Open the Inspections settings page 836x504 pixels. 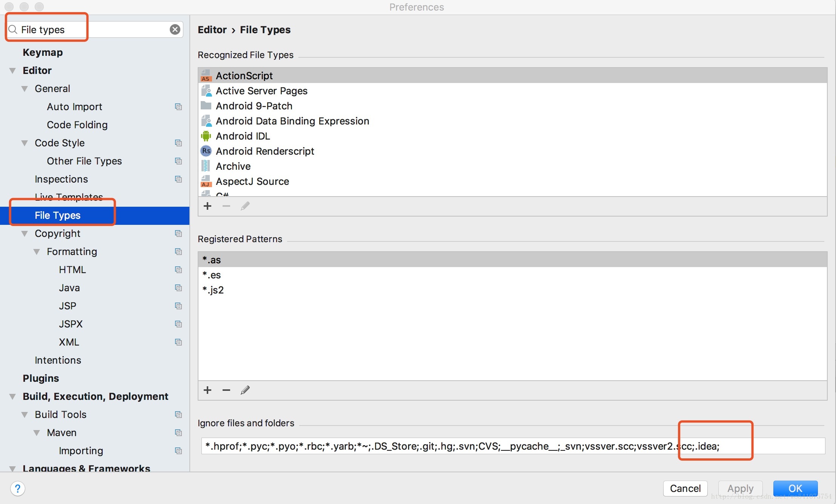(x=61, y=179)
